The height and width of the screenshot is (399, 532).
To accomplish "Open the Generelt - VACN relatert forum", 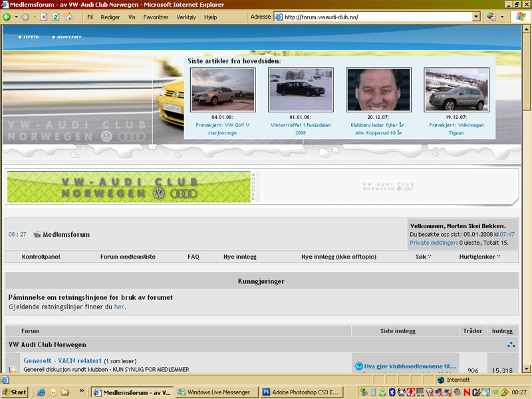I will (63, 360).
